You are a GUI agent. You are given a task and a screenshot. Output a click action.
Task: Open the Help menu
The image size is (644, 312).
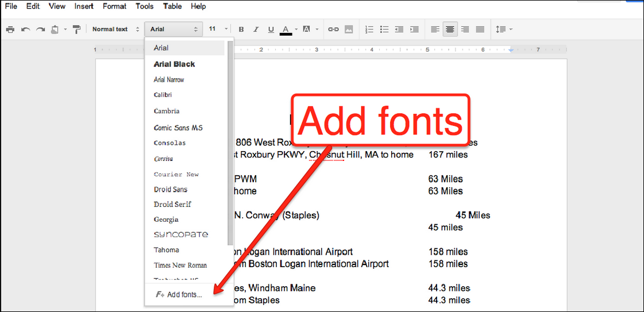coord(198,6)
